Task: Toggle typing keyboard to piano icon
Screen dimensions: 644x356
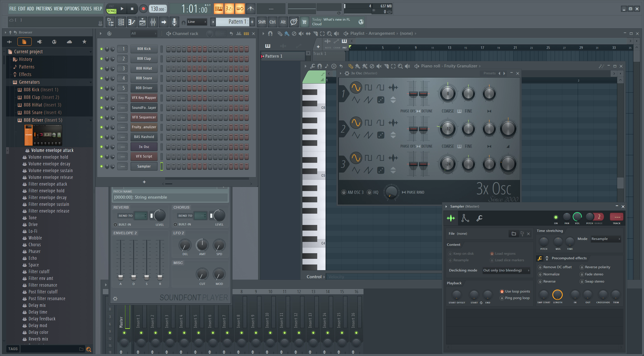Action: [219, 9]
